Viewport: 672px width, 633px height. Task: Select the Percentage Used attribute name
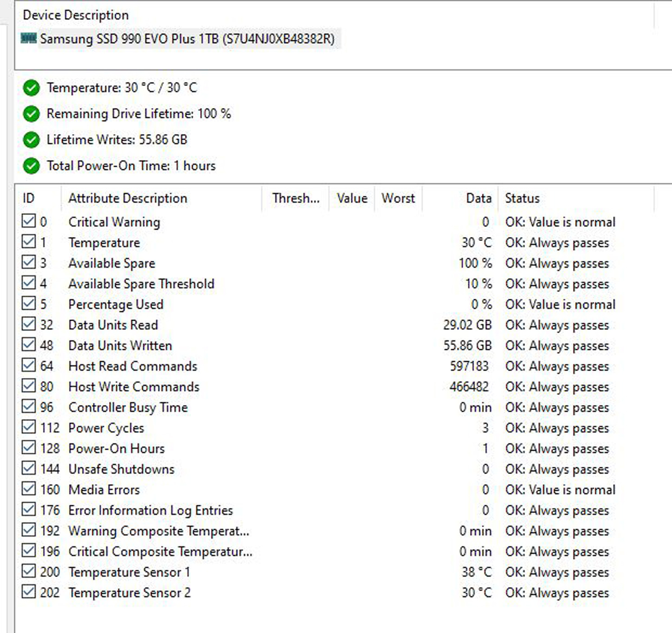pyautogui.click(x=116, y=305)
